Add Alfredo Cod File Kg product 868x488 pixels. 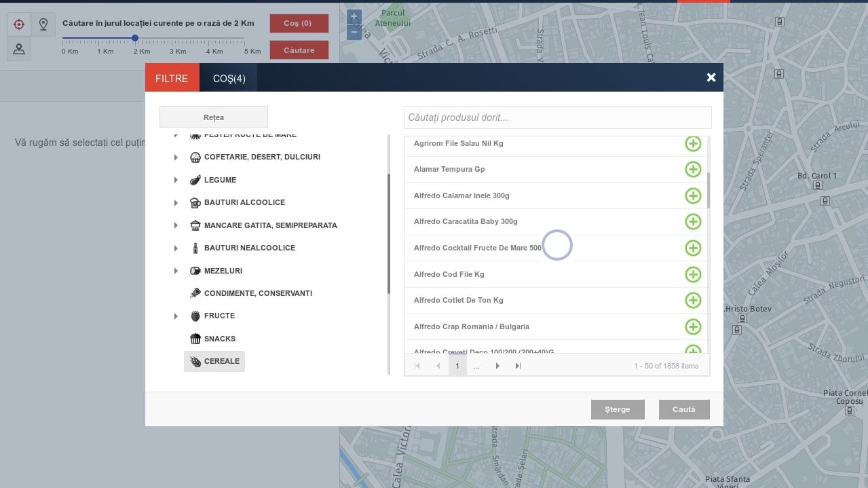[x=692, y=274]
